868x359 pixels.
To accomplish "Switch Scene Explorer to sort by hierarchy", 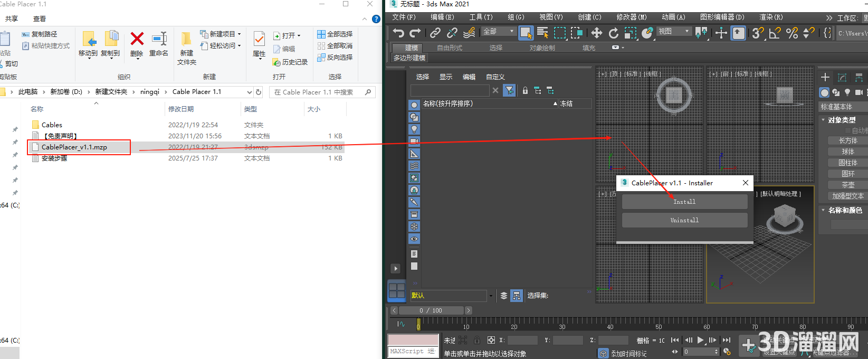I will coord(517,296).
